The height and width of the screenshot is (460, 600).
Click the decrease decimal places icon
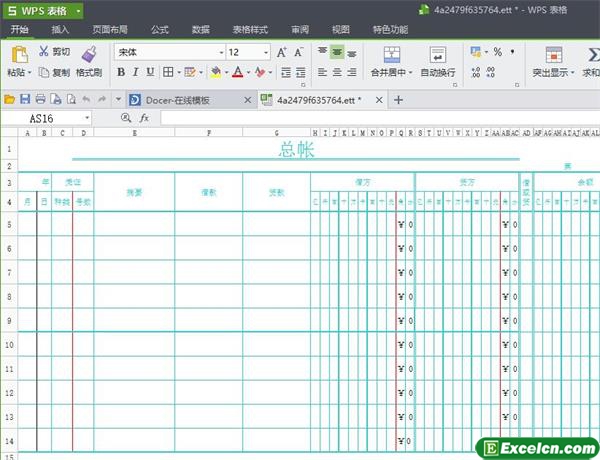tap(491, 72)
